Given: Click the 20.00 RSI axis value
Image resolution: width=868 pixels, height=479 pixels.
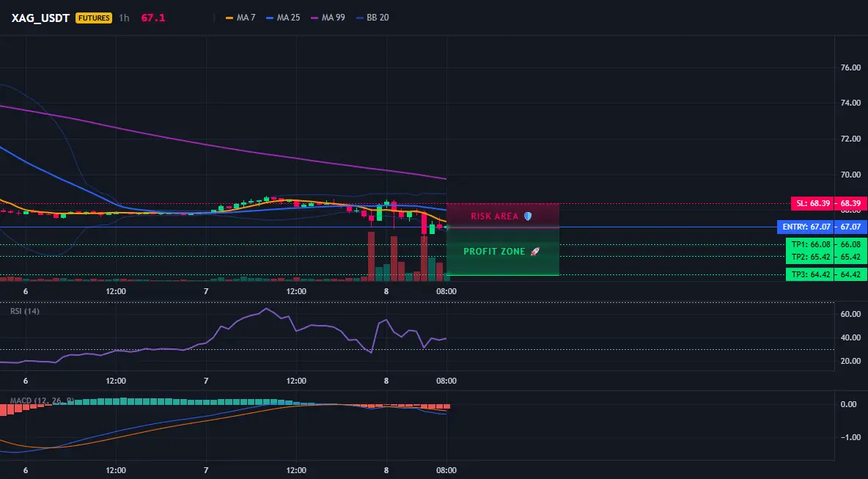Looking at the screenshot, I should (851, 361).
